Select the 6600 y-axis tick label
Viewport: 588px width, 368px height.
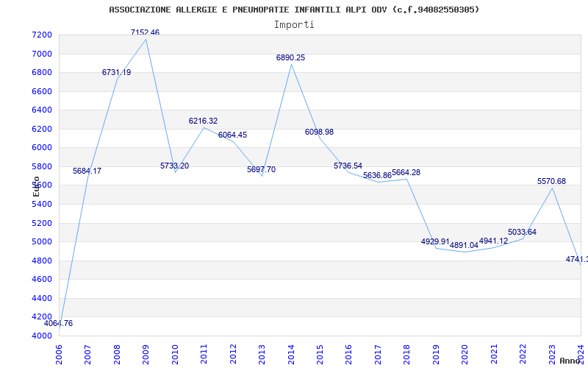pos(42,91)
